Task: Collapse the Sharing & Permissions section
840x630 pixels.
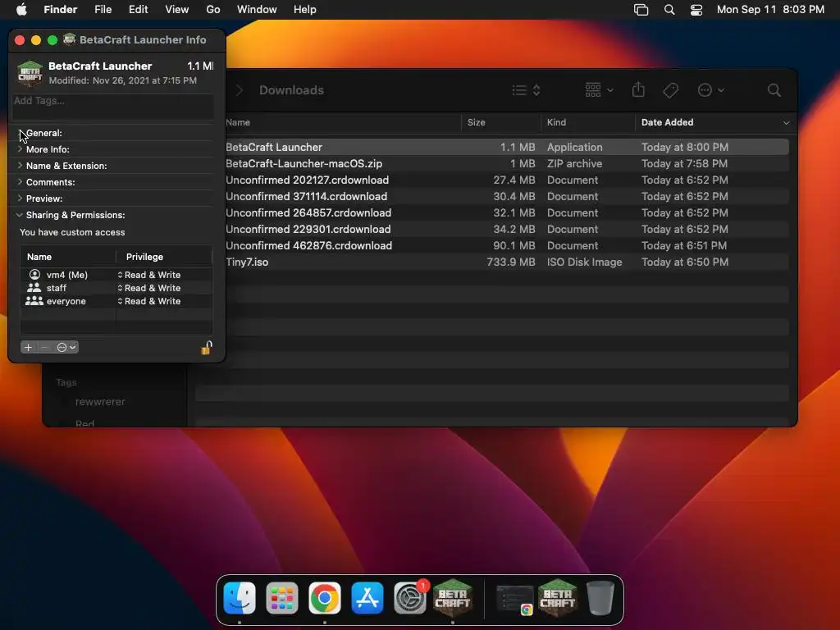Action: pyautogui.click(x=20, y=215)
